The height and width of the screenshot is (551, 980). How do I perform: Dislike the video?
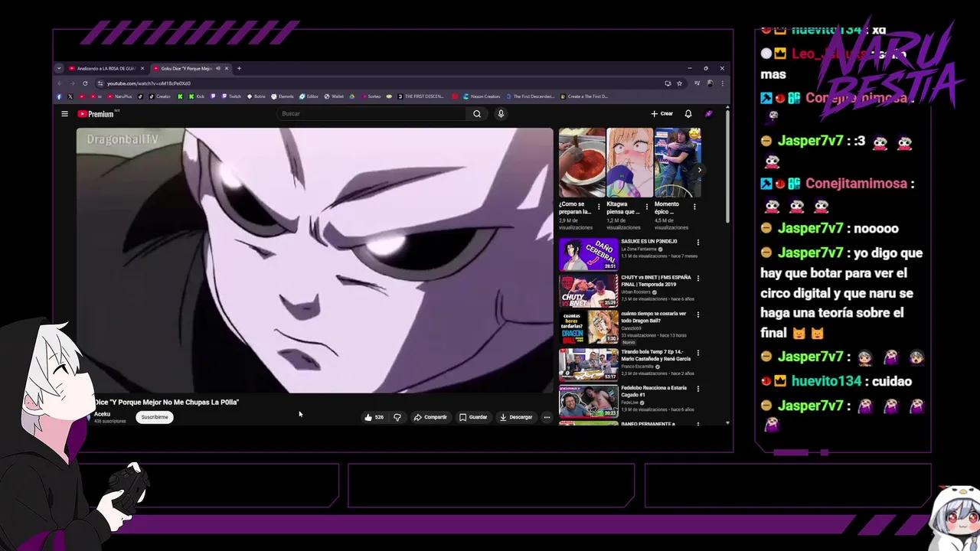point(397,417)
